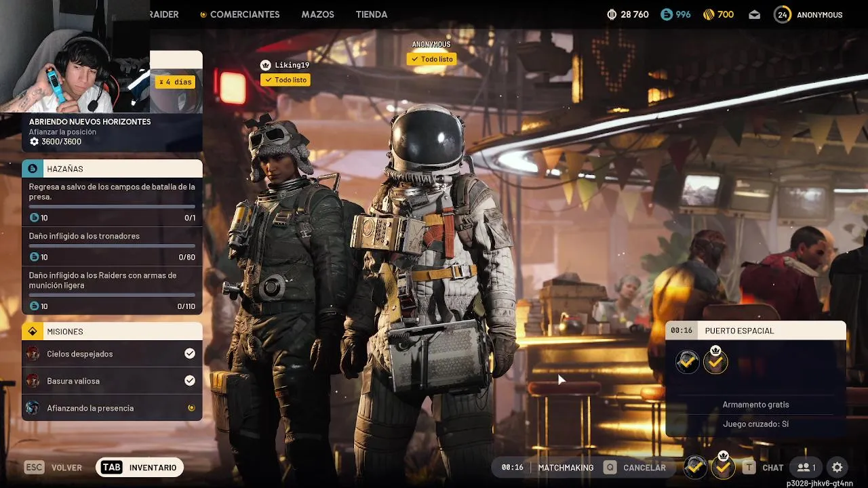This screenshot has height=488, width=868.
Task: Click the first player check icon in the Puerto Espacial card
Action: [688, 362]
